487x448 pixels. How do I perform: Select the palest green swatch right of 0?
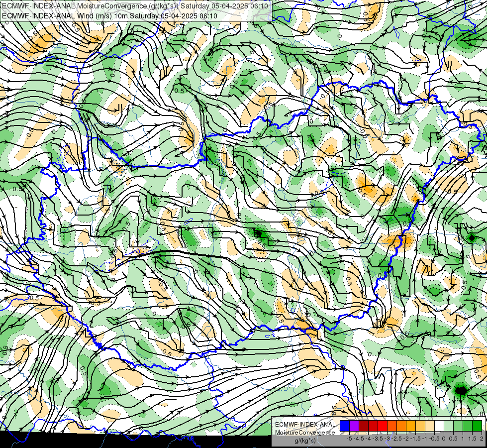point(449,426)
